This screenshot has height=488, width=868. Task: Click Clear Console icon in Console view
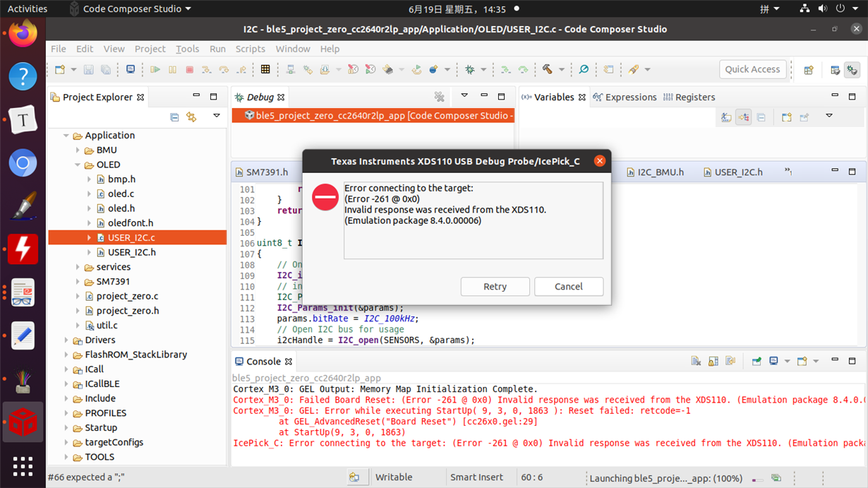pyautogui.click(x=696, y=361)
